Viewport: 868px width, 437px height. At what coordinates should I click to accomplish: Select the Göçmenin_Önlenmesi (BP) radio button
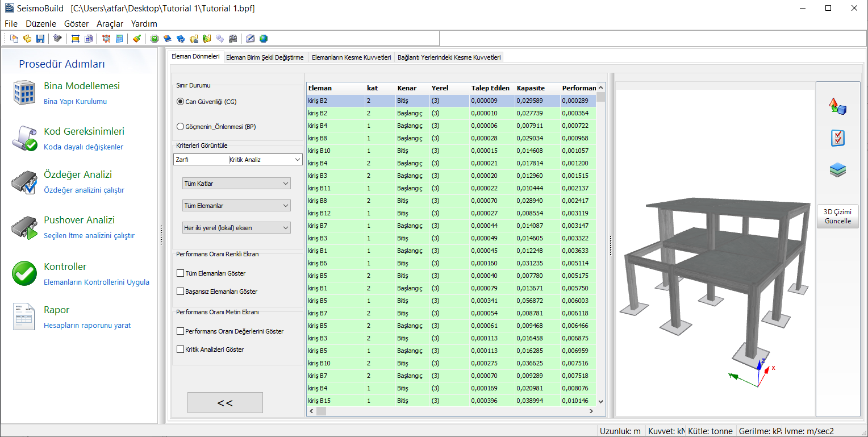[181, 127]
